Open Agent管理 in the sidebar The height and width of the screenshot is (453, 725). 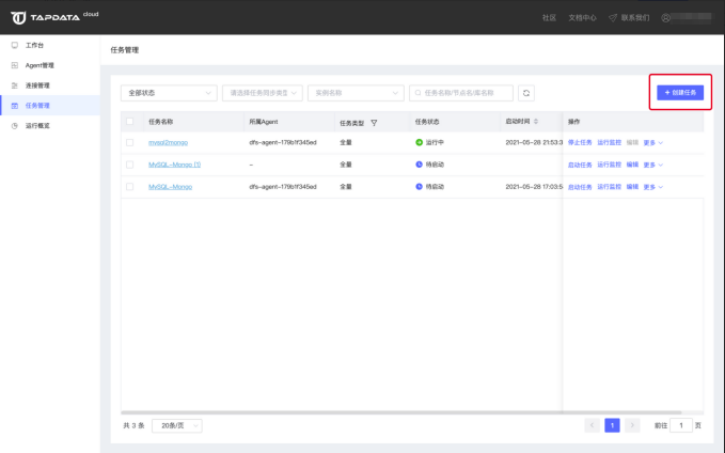[40, 65]
